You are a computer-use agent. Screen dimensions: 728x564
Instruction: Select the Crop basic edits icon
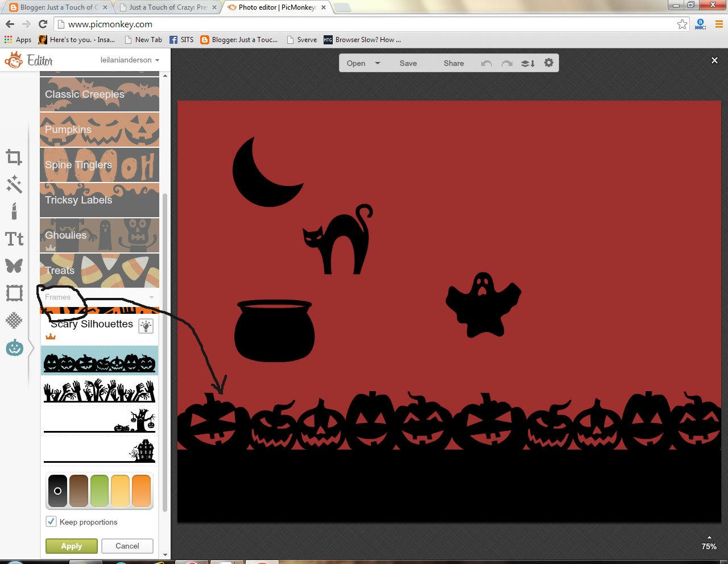14,157
